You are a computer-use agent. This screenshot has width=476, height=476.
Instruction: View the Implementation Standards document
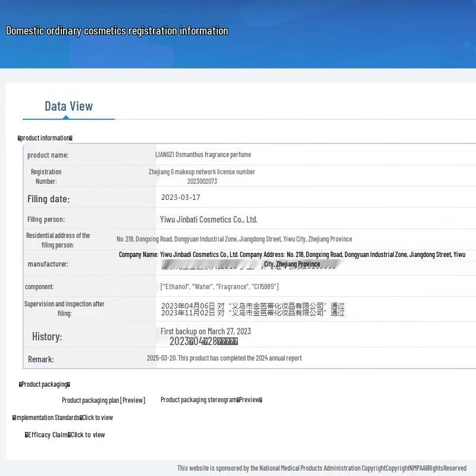click(x=63, y=418)
